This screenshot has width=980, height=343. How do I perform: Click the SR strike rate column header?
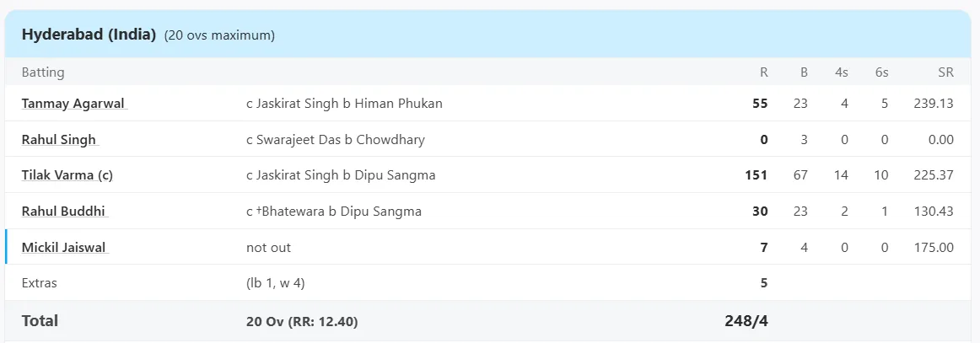(x=945, y=72)
